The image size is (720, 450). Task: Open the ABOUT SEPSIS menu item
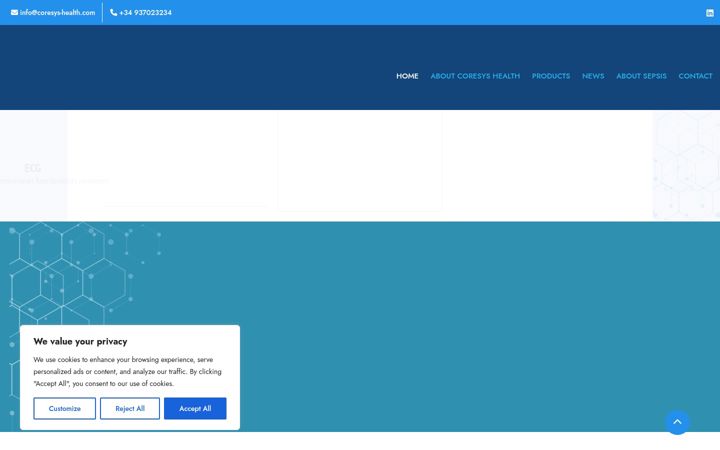pos(641,76)
